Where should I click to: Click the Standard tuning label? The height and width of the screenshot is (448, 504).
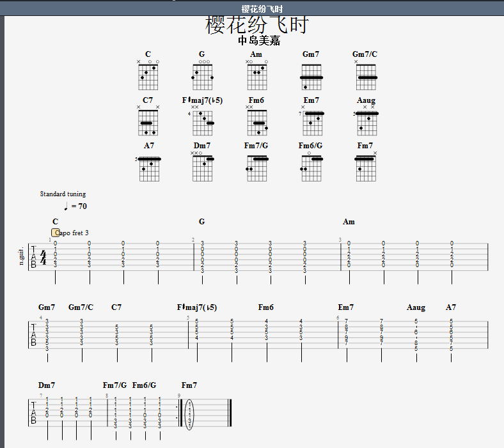(63, 194)
